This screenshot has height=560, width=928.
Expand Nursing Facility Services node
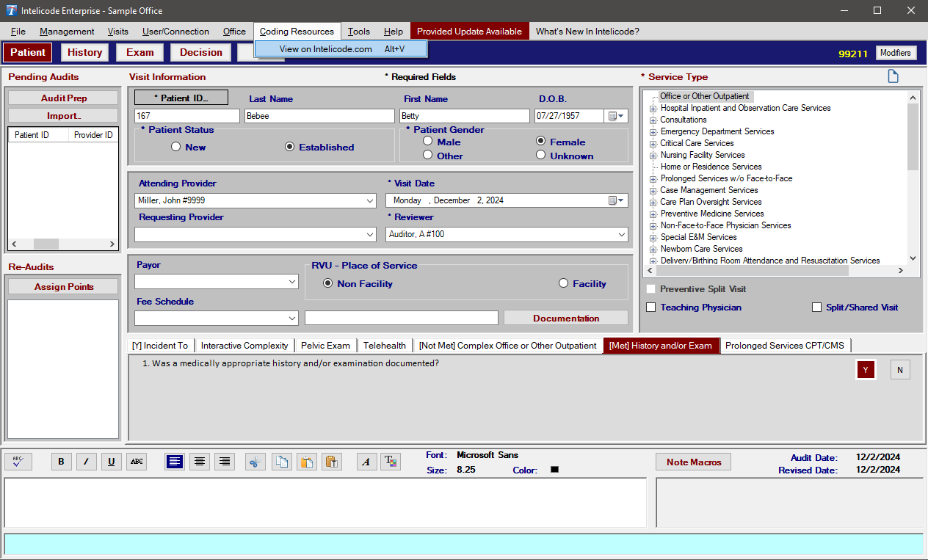(653, 155)
